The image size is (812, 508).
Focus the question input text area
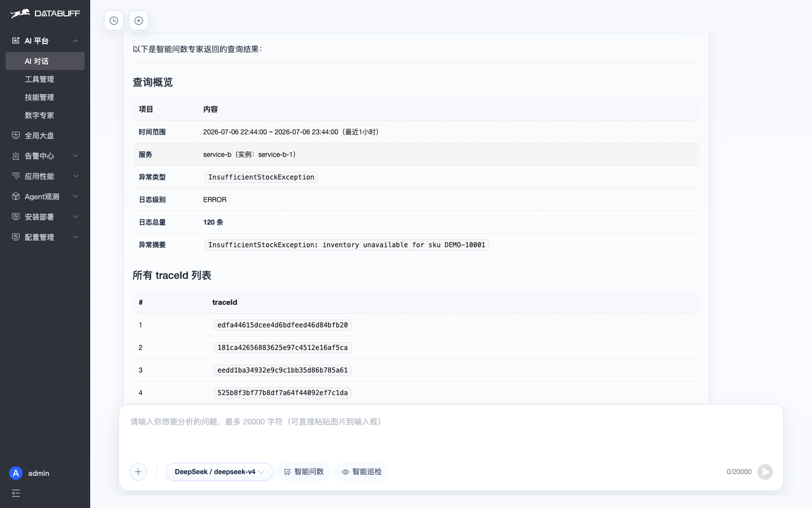click(x=451, y=433)
